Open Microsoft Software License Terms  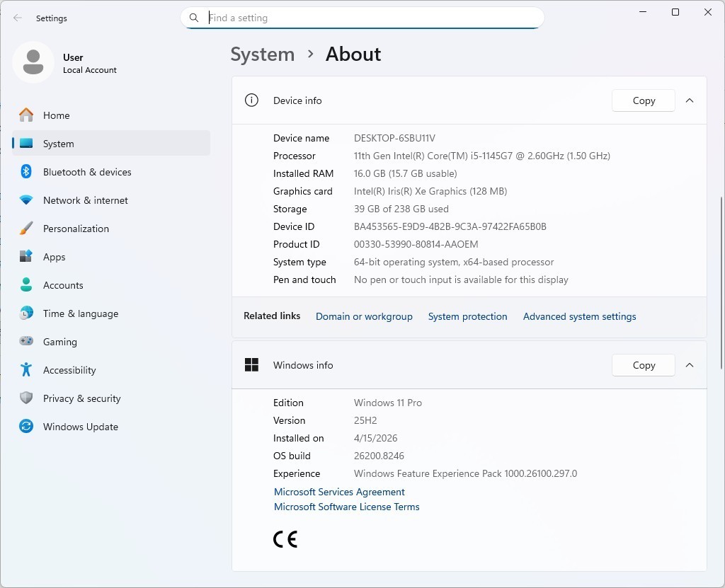(x=346, y=507)
